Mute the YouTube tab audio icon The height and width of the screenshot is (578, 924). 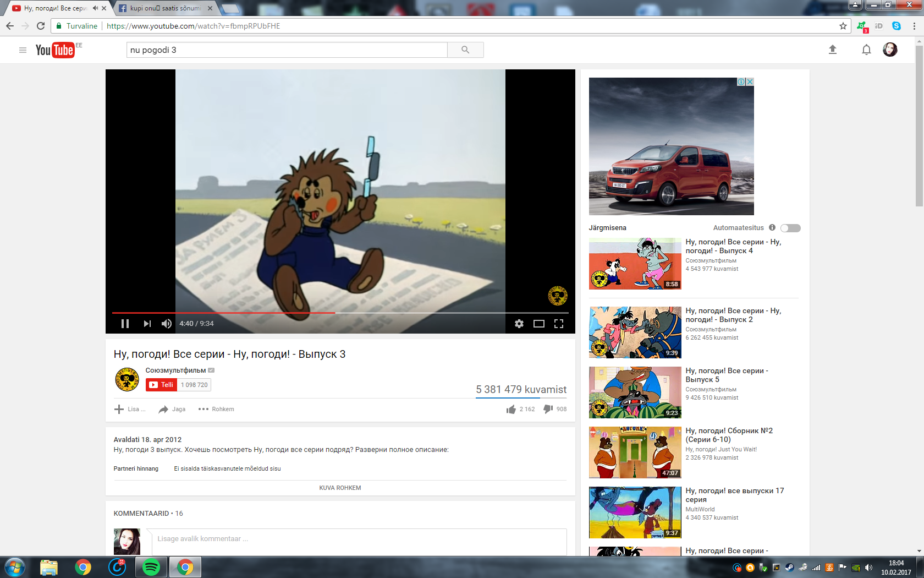pyautogui.click(x=95, y=8)
